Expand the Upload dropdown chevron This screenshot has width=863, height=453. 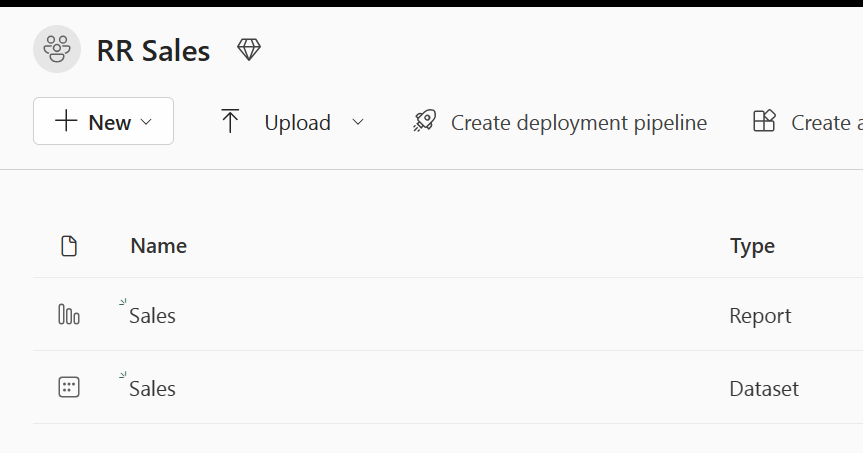tap(358, 122)
